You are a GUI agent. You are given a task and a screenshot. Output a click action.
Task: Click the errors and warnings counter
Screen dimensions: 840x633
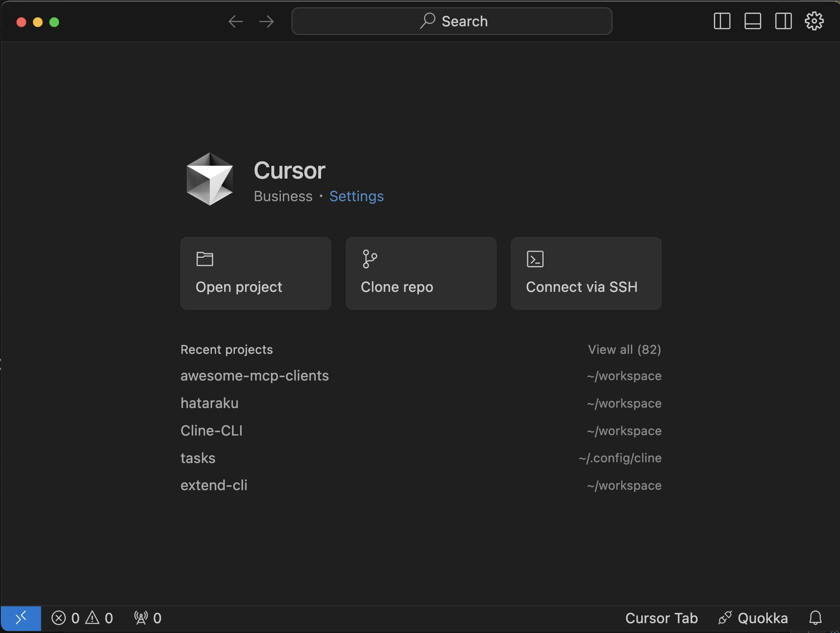(82, 618)
